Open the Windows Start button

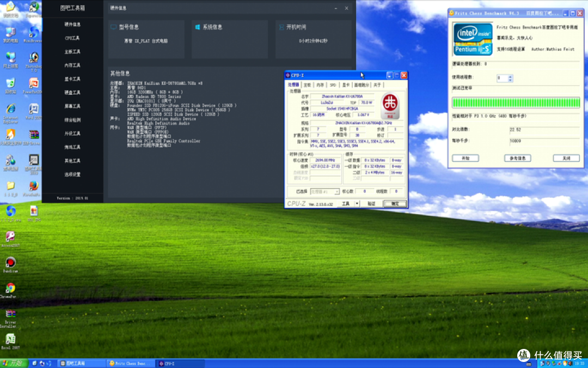point(14,363)
